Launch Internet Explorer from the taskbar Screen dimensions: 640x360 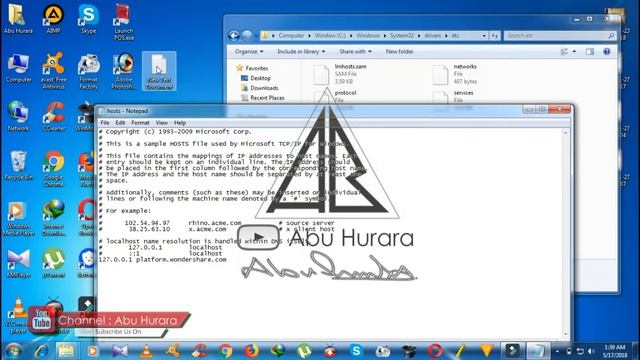41,351
